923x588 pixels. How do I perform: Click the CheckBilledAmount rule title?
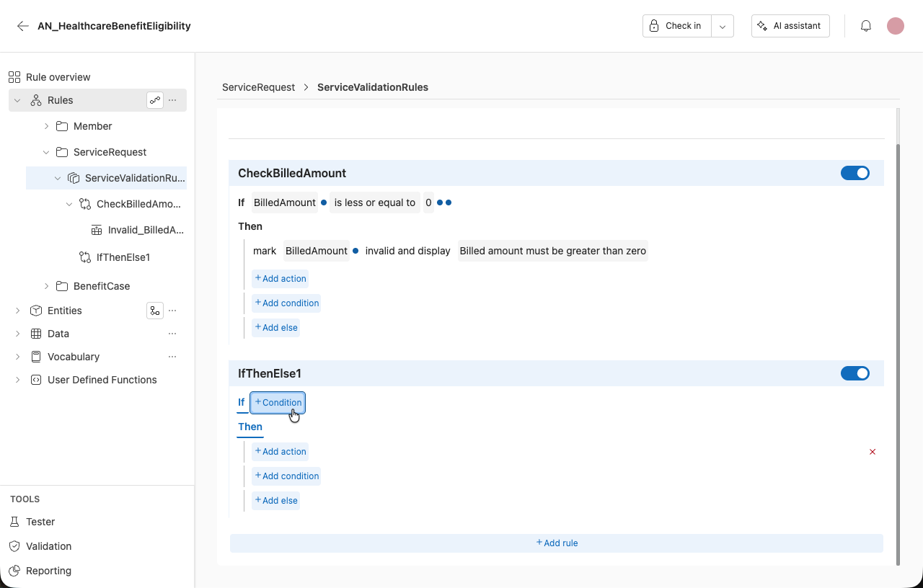coord(292,173)
